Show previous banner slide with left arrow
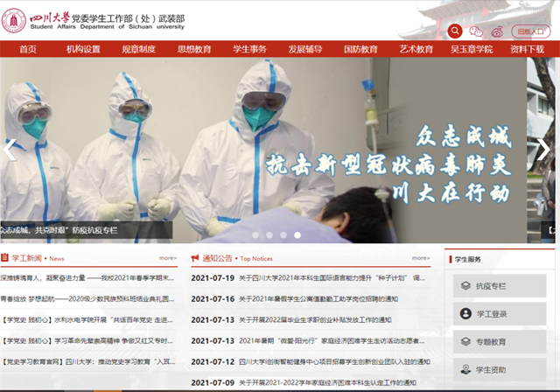The image size is (560, 392). click(10, 150)
